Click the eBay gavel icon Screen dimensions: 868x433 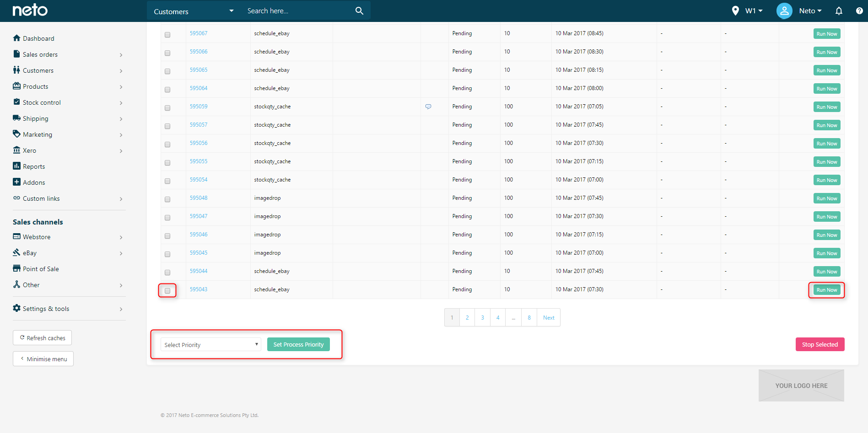point(17,252)
